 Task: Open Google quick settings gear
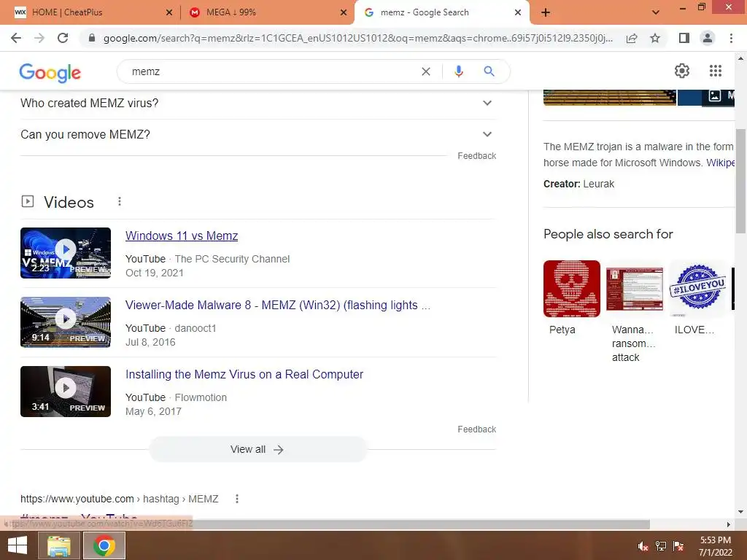(x=682, y=71)
